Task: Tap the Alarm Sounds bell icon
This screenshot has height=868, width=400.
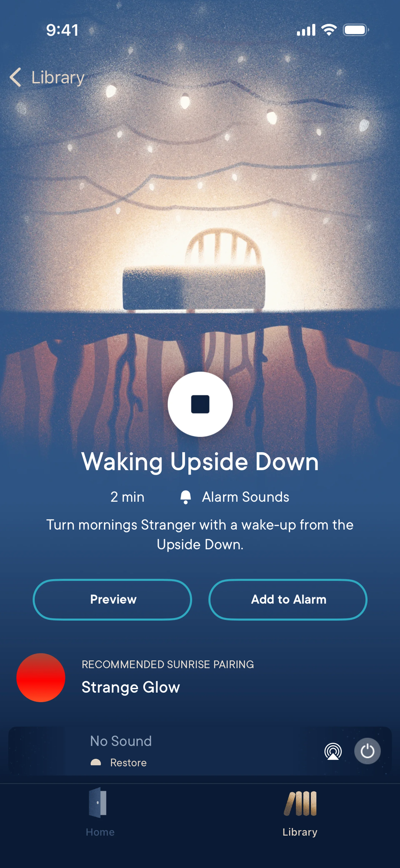Action: [186, 497]
